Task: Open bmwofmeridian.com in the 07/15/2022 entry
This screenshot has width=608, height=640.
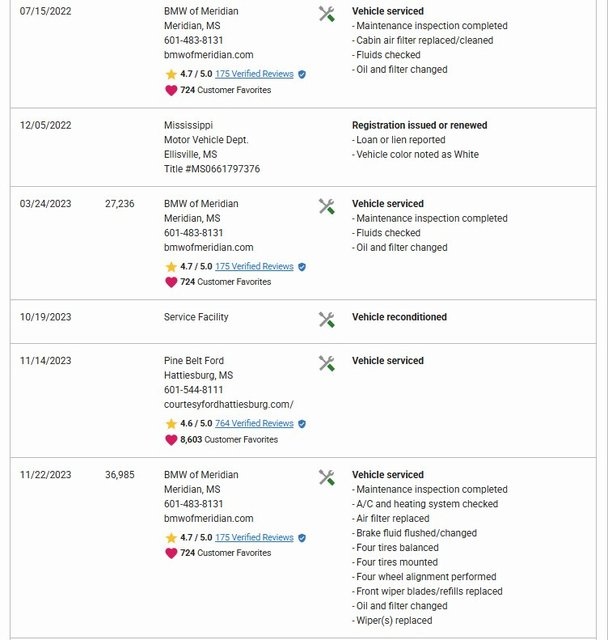Action: pos(209,55)
